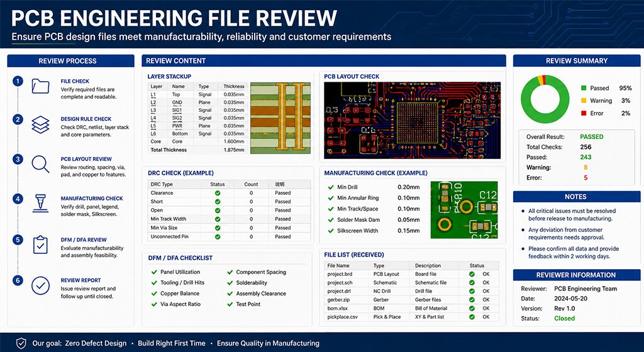Click the check mark beside Min Drill
The height and width of the screenshot is (352, 644).
331,187
